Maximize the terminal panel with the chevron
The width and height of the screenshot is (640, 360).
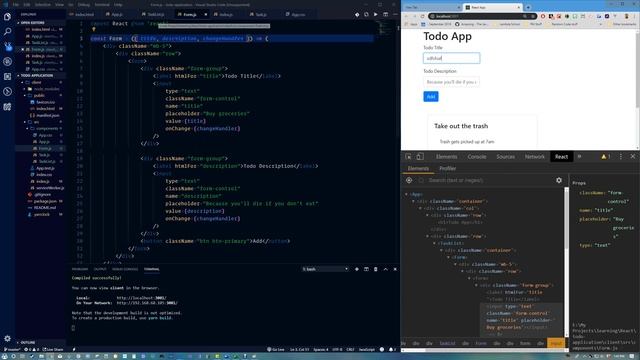385,269
